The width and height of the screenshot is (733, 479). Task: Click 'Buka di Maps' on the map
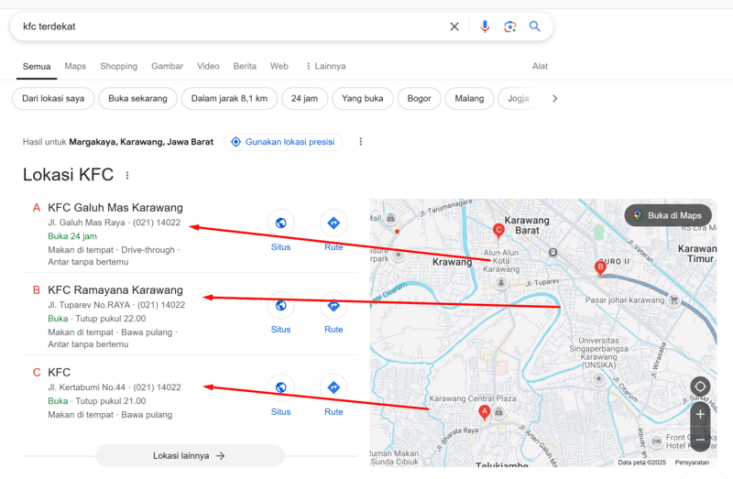[668, 215]
